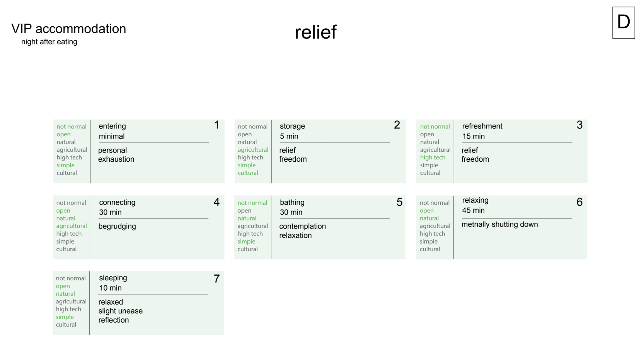Click the "contemplation" text in the bathing card
This screenshot has width=644, height=359.
[x=302, y=227]
